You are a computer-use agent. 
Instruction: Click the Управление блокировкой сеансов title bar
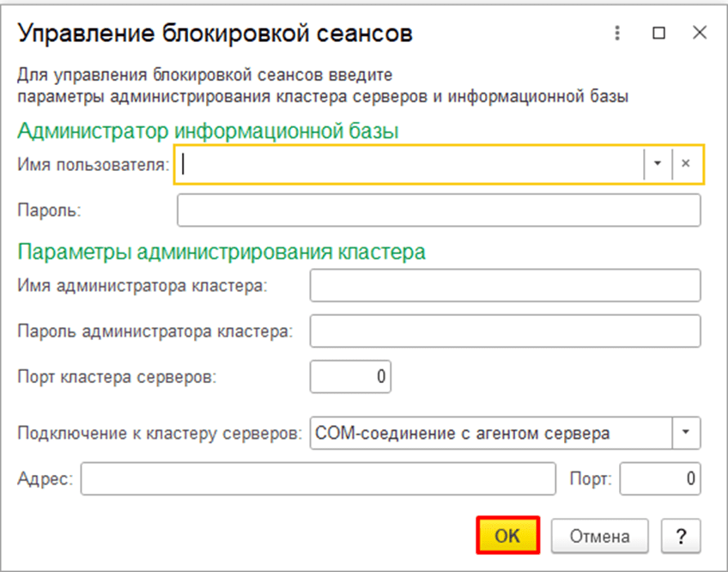[x=215, y=33]
